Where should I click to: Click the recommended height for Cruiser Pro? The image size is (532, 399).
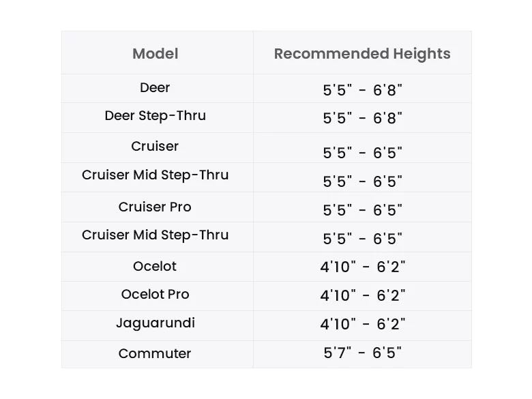362,209
